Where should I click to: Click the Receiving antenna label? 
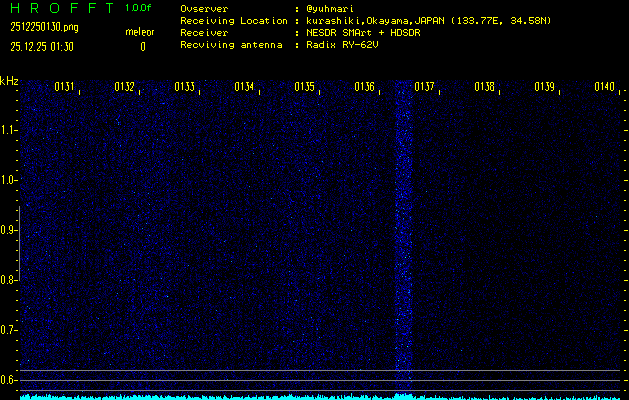[x=231, y=45]
